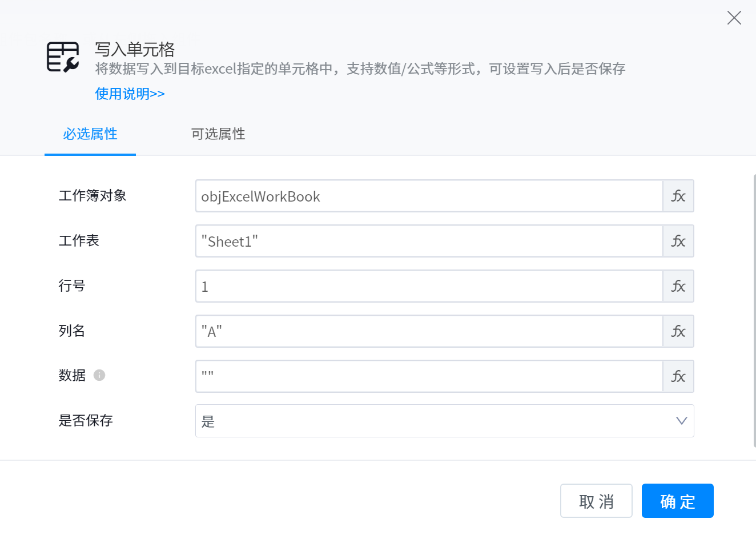Open fx expression editor for 数据
The image size is (756, 539).
(x=678, y=376)
